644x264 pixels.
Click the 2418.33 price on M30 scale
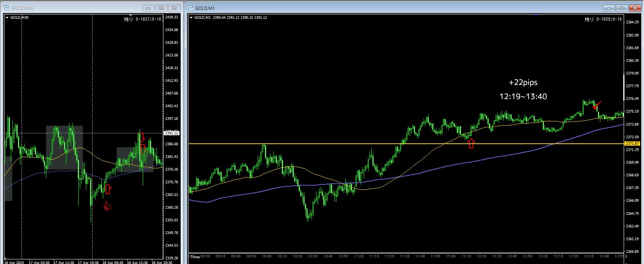click(171, 68)
